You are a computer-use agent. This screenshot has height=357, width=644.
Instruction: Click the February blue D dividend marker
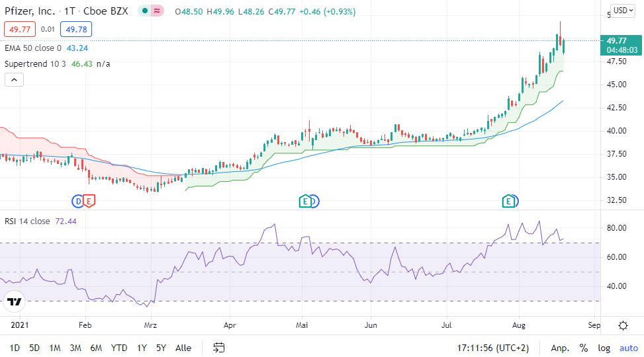coord(77,201)
